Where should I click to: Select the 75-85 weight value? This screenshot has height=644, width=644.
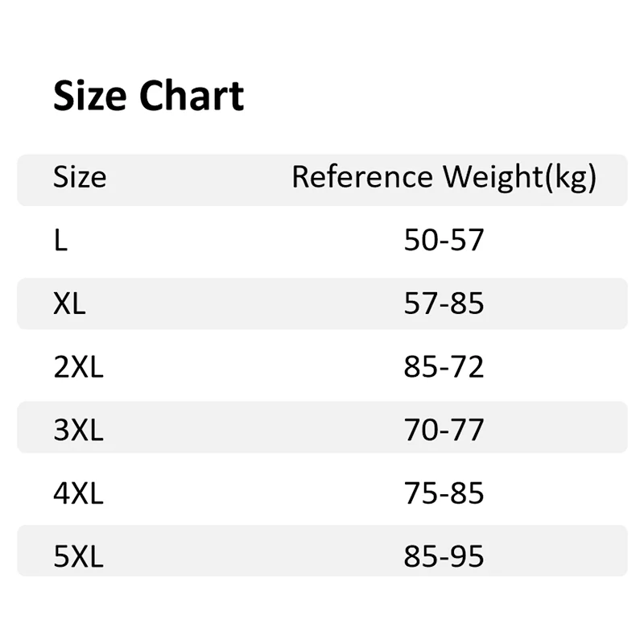(x=444, y=493)
